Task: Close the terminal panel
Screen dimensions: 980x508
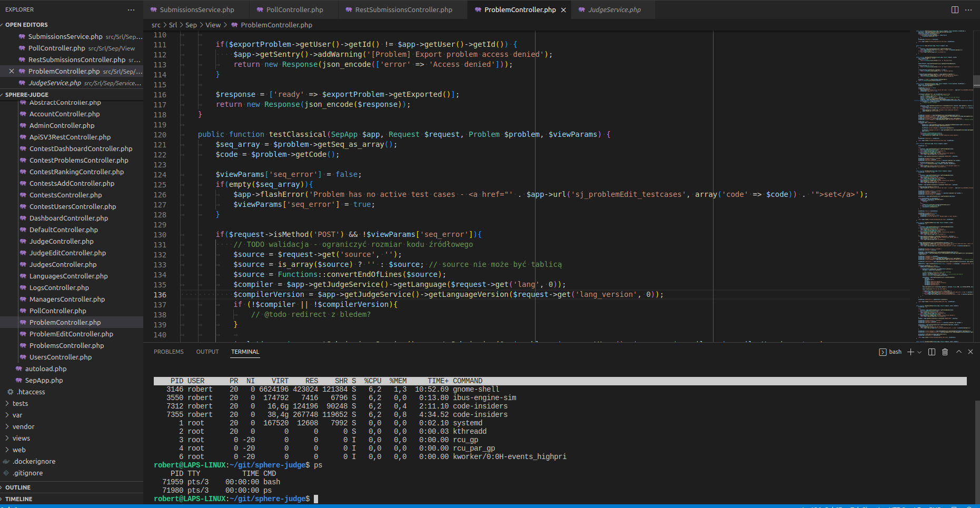Action: [971, 352]
